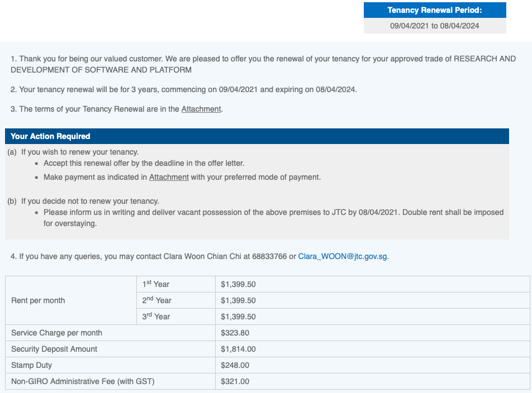This screenshot has height=393, width=532.
Task: Open the Attachment link in item 3
Action: (201, 109)
